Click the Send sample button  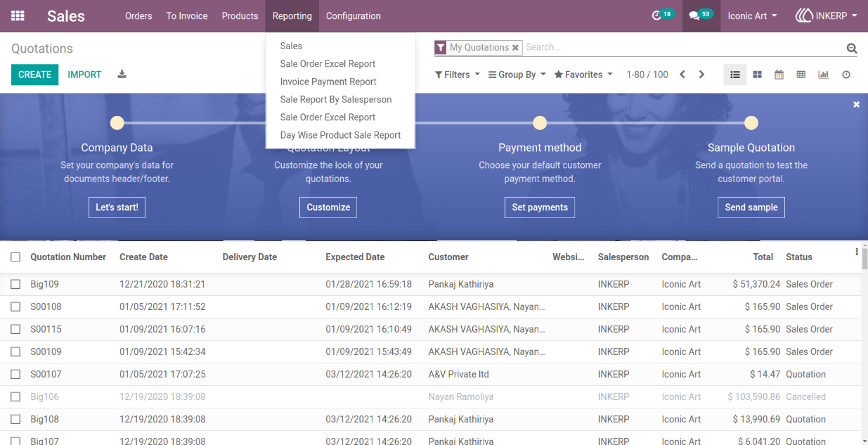751,207
